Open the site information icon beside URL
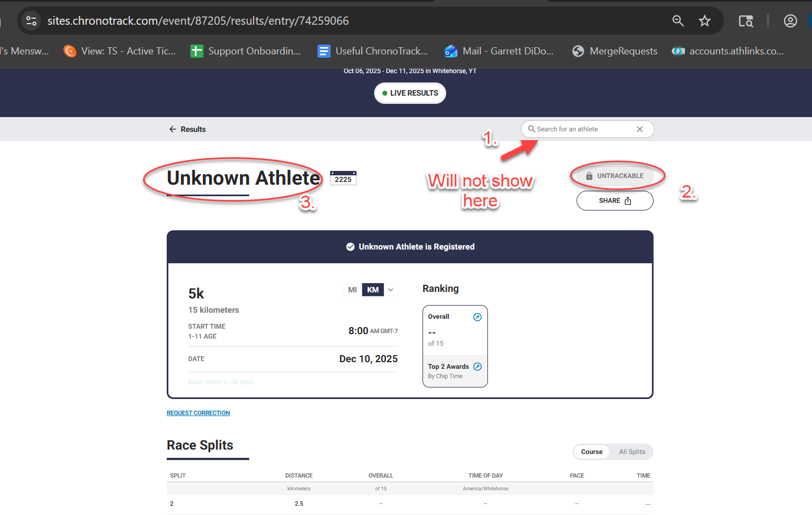Image resolution: width=812 pixels, height=515 pixels. [x=31, y=21]
